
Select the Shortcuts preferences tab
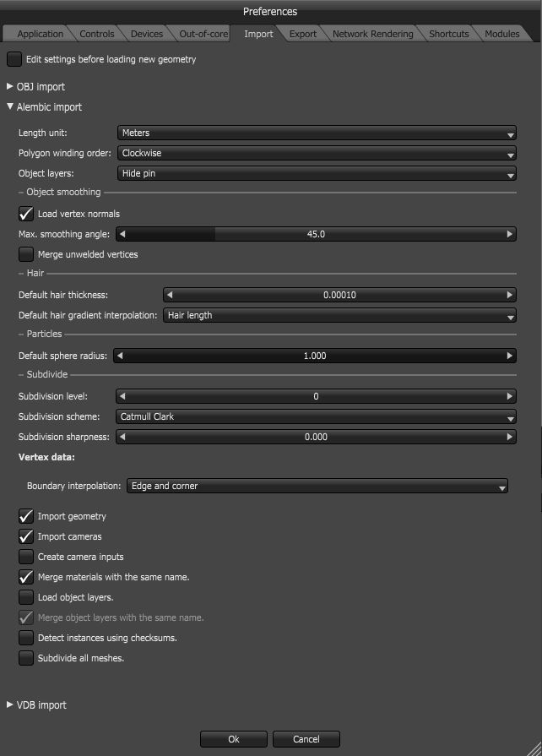[x=448, y=34]
